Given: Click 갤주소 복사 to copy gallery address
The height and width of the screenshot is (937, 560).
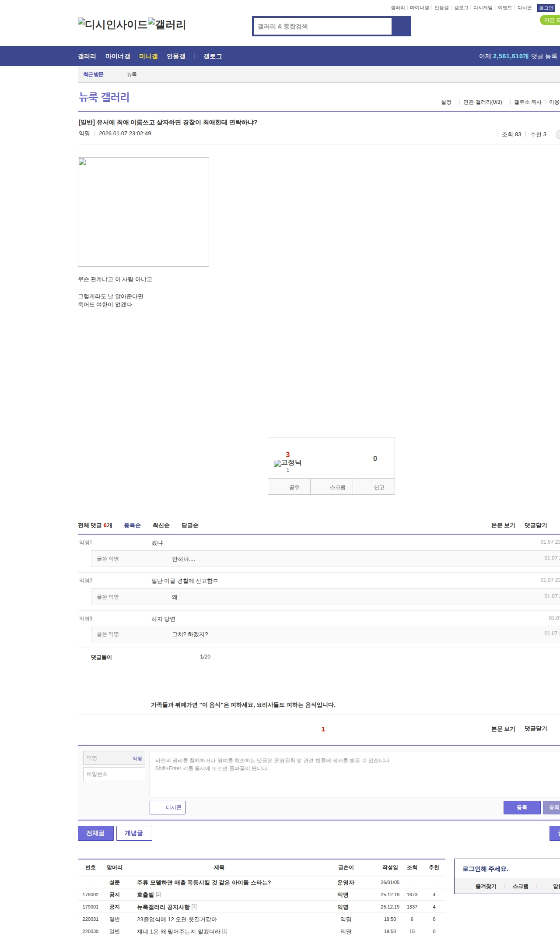Looking at the screenshot, I should pyautogui.click(x=527, y=102).
